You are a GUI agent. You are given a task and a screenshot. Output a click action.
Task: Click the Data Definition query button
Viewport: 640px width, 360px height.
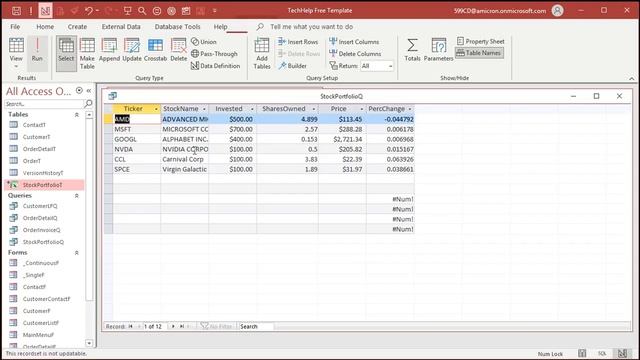(x=216, y=66)
